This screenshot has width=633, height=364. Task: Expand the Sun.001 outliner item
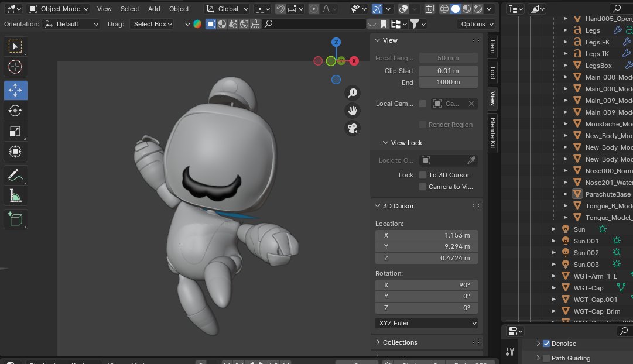pyautogui.click(x=554, y=241)
